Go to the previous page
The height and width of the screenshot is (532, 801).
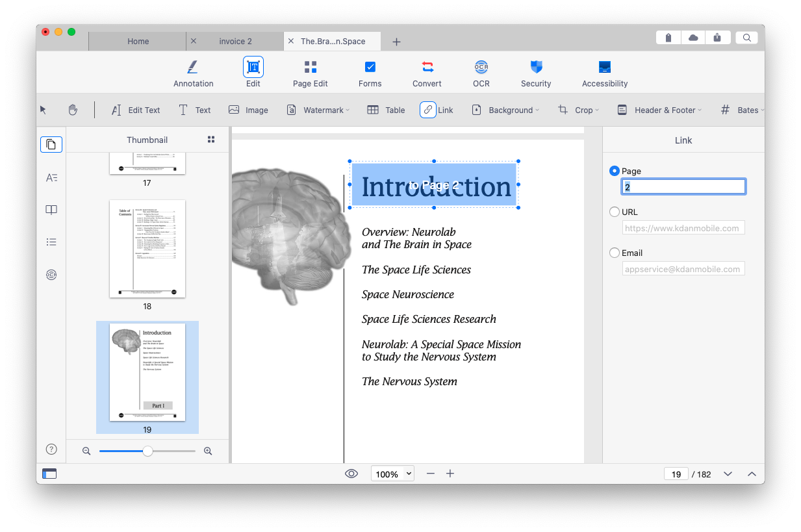(752, 474)
